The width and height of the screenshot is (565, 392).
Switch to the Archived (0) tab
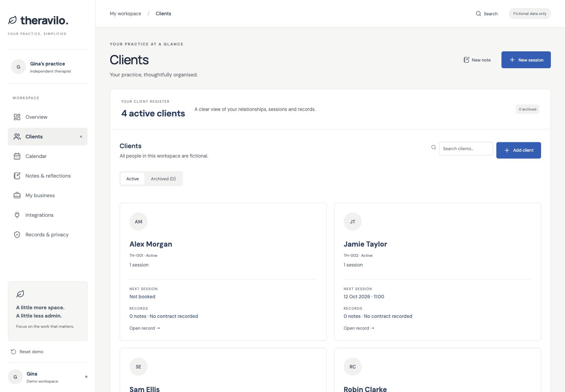pos(163,179)
